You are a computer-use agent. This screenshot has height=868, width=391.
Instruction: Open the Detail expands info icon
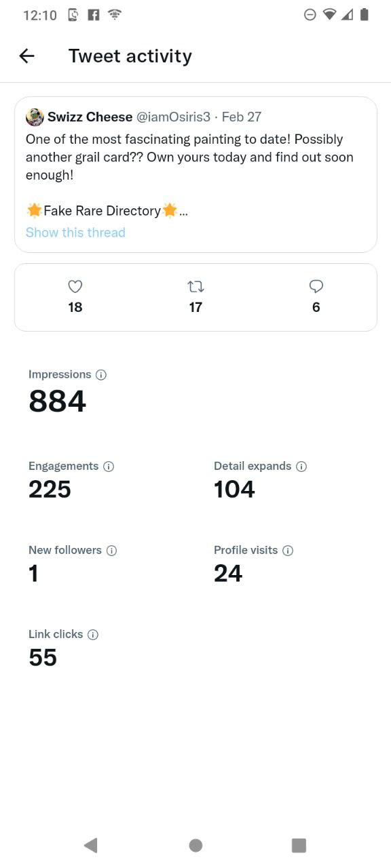pos(301,467)
